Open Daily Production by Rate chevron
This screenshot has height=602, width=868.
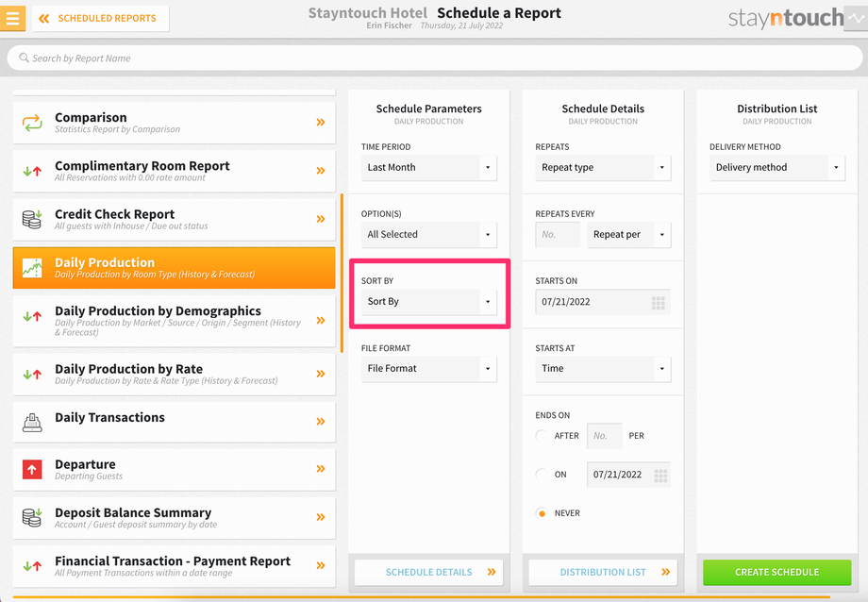pyautogui.click(x=321, y=374)
